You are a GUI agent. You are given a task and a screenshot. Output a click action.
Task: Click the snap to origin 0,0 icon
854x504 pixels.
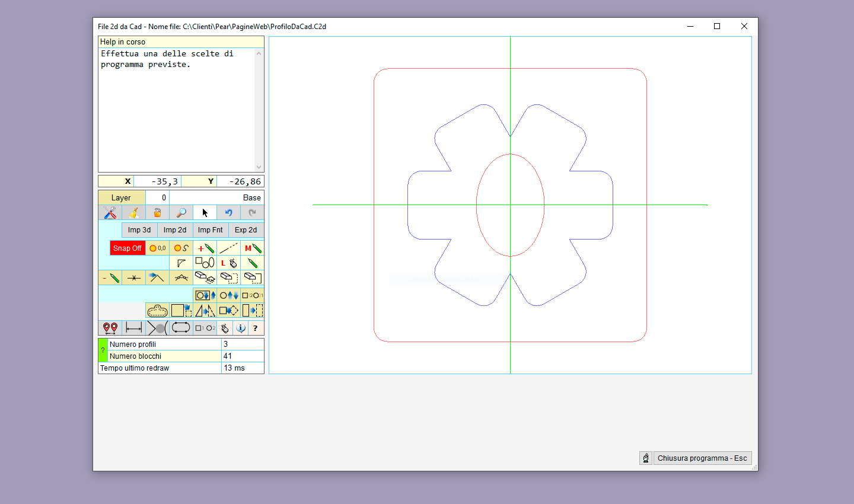coord(157,248)
